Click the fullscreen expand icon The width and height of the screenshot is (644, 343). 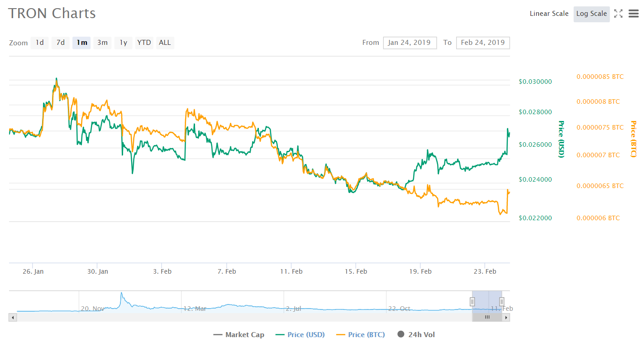coord(618,14)
